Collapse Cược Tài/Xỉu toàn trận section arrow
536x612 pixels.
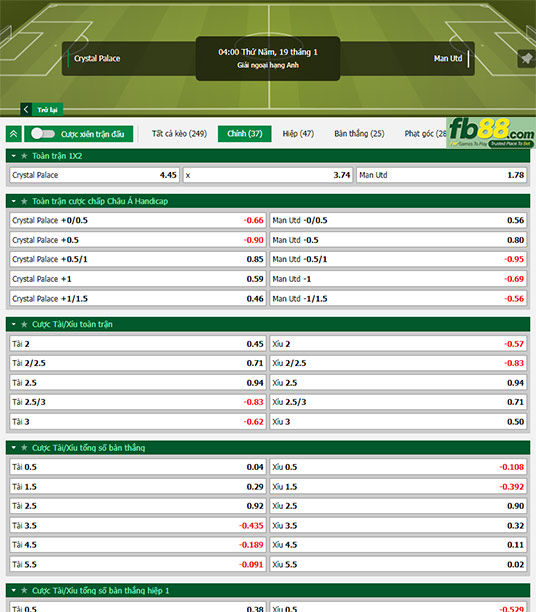click(14, 324)
